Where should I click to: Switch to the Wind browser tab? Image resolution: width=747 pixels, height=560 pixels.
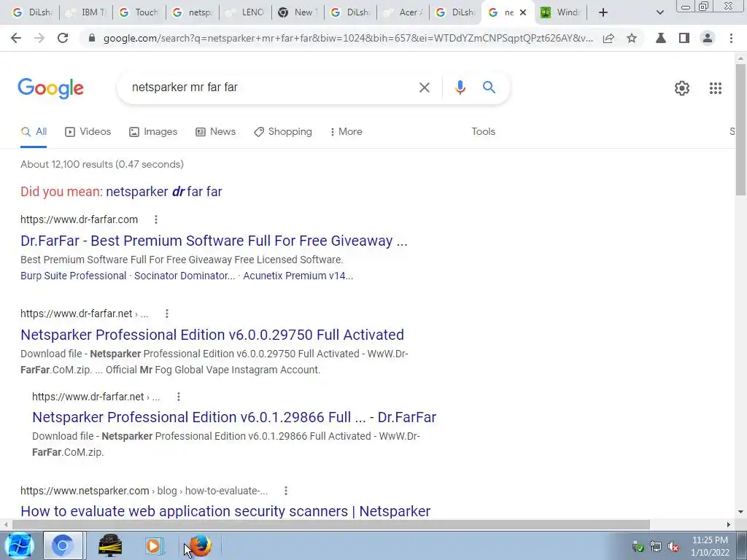click(x=560, y=12)
